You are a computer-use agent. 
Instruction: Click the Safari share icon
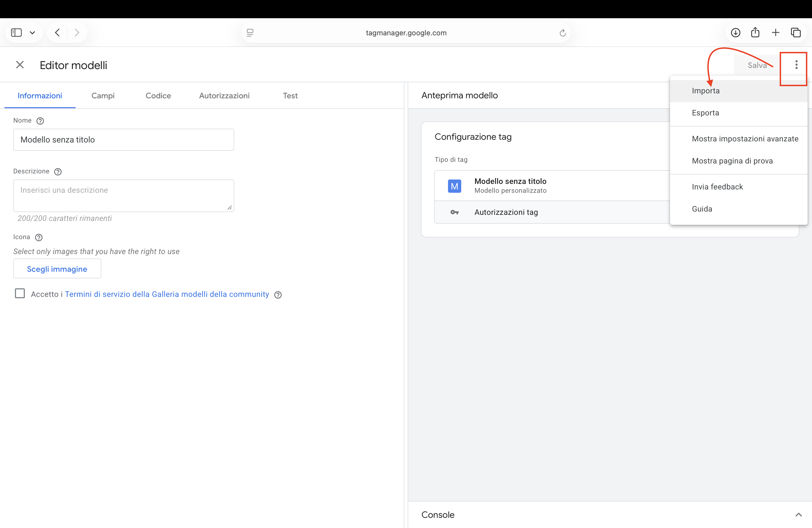click(755, 33)
